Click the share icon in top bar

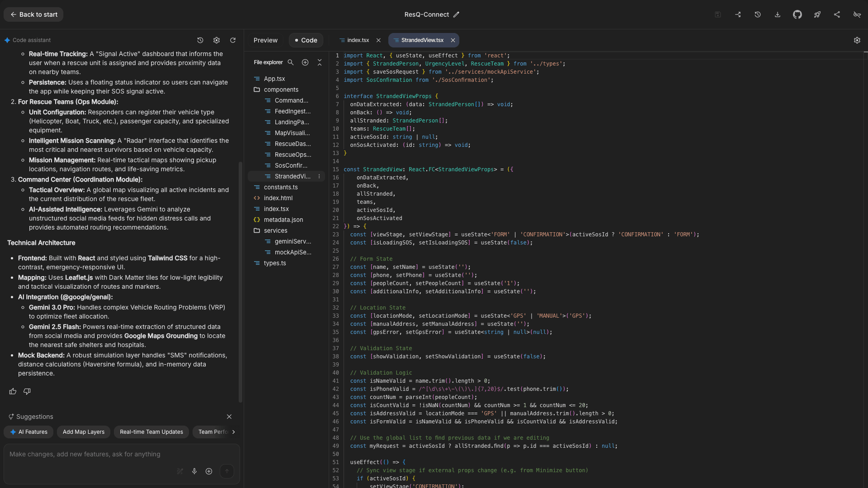pyautogui.click(x=837, y=14)
